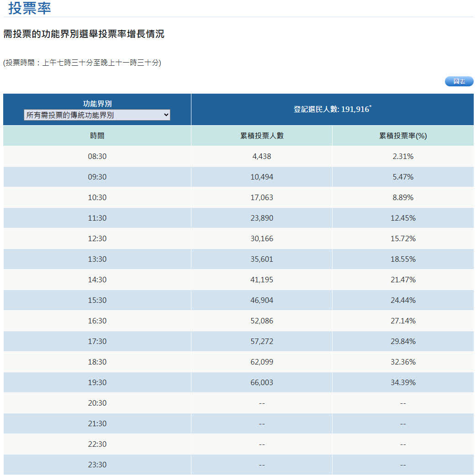This screenshot has height=476, width=476.
Task: Click the 30,166 voter count cell
Action: 262,238
